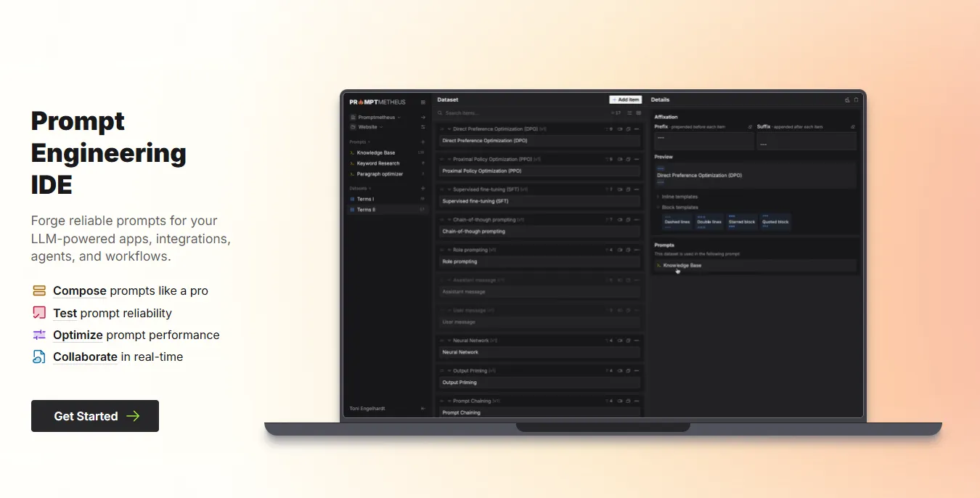980x498 pixels.
Task: Click the grid icon beside the Promptmetheus logo
Action: [423, 102]
